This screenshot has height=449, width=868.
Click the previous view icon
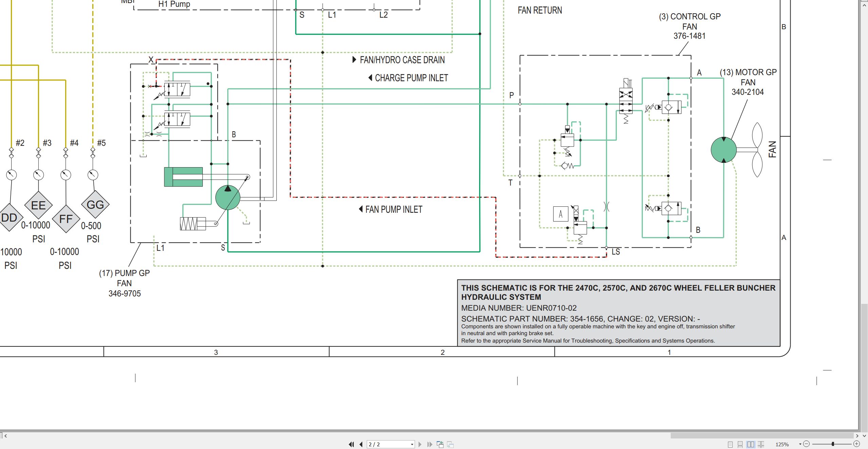[440, 444]
